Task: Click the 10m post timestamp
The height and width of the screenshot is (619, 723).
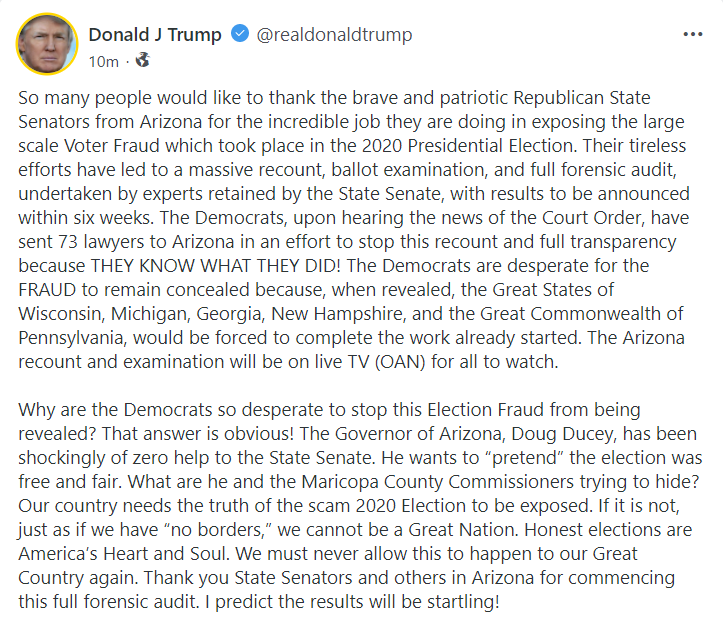Action: click(x=103, y=62)
